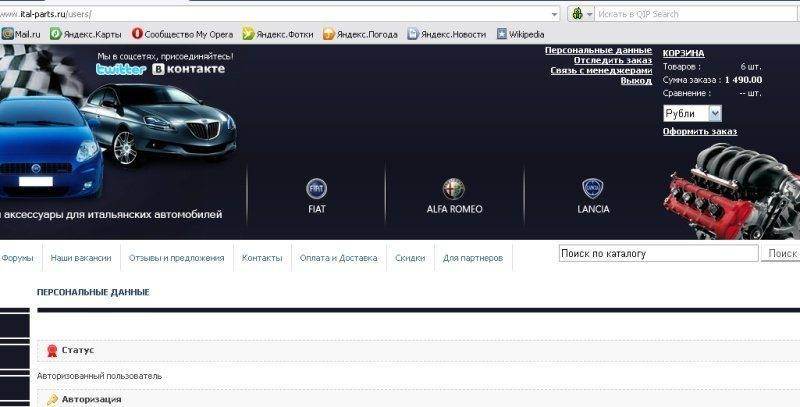This screenshot has width=800, height=407.
Task: Click the Выход logout link
Action: click(x=635, y=81)
